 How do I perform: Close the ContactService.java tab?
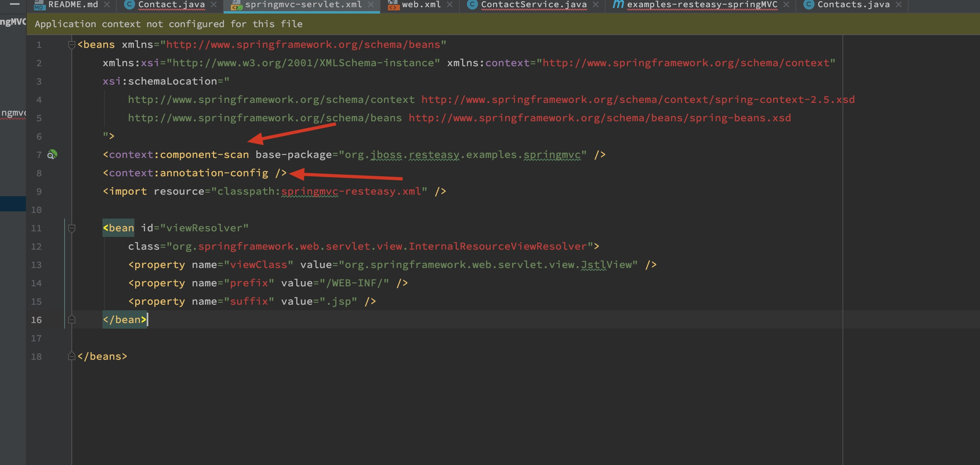(x=596, y=4)
